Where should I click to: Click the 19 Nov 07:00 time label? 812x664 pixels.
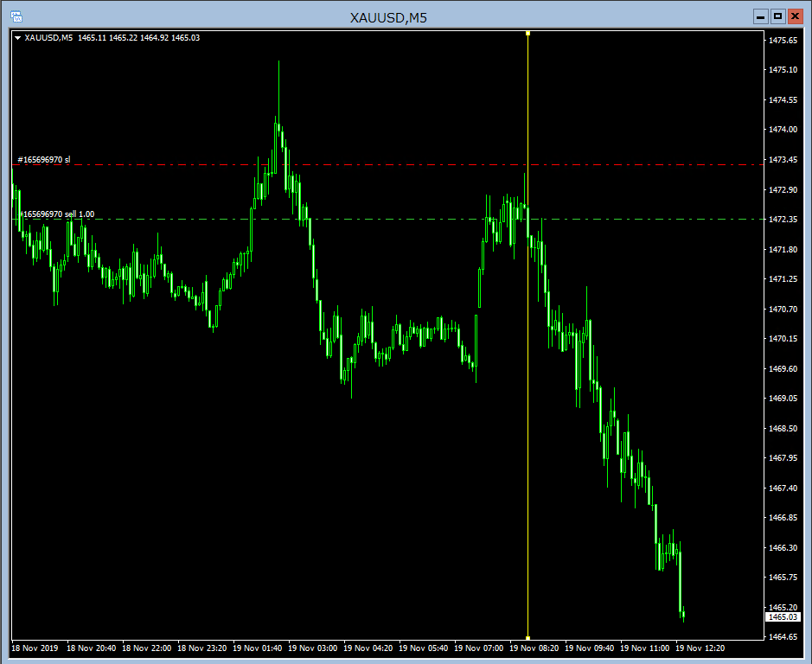click(x=479, y=648)
